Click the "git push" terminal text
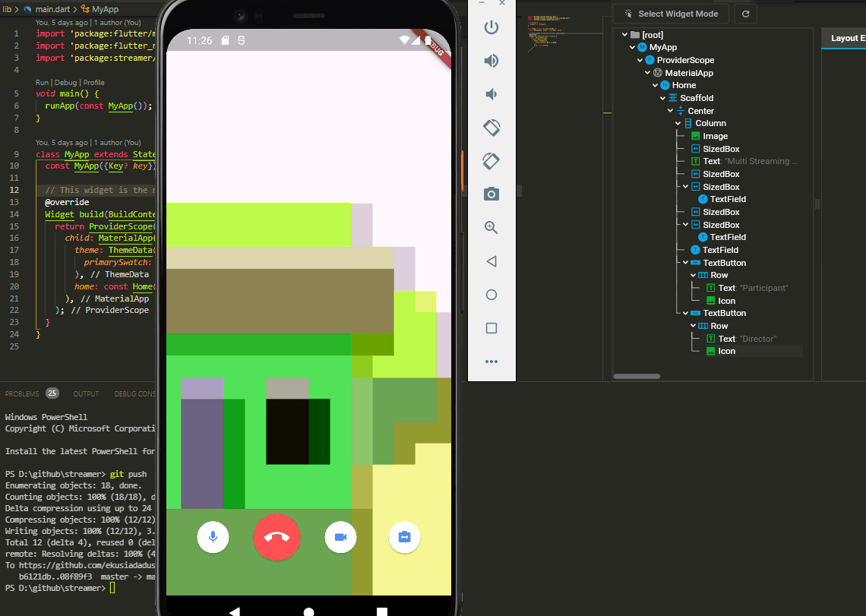This screenshot has width=866, height=616. pos(128,474)
